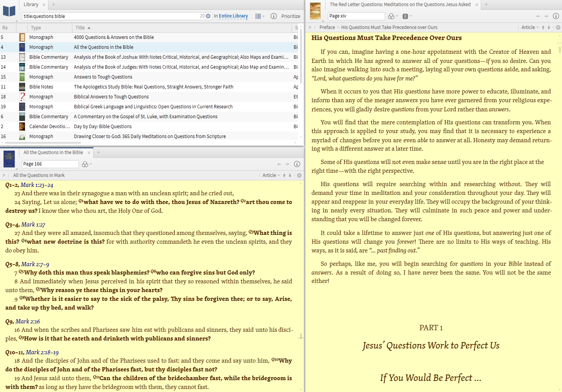Screen dimensions: 562x392
Task: Follow the Mark 1:23–24 reference link
Action: click(37, 185)
